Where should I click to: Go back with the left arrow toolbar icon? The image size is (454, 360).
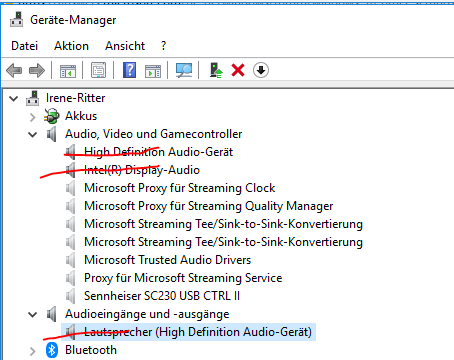[x=14, y=70]
